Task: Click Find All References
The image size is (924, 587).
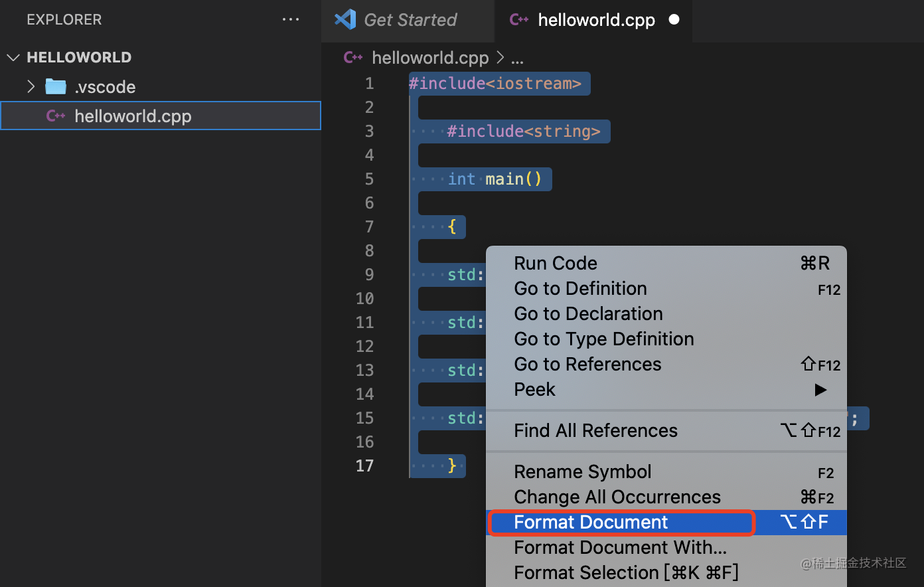Action: (x=595, y=430)
